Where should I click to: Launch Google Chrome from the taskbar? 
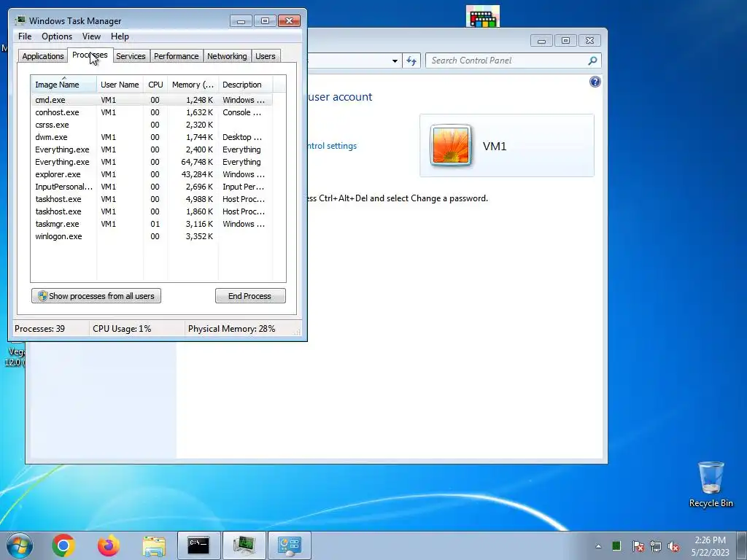[63, 545]
